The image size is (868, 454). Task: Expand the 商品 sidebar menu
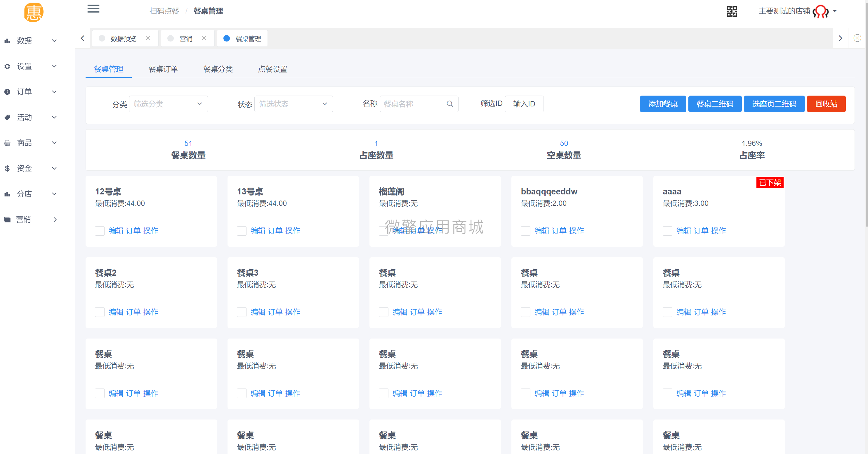coord(54,143)
